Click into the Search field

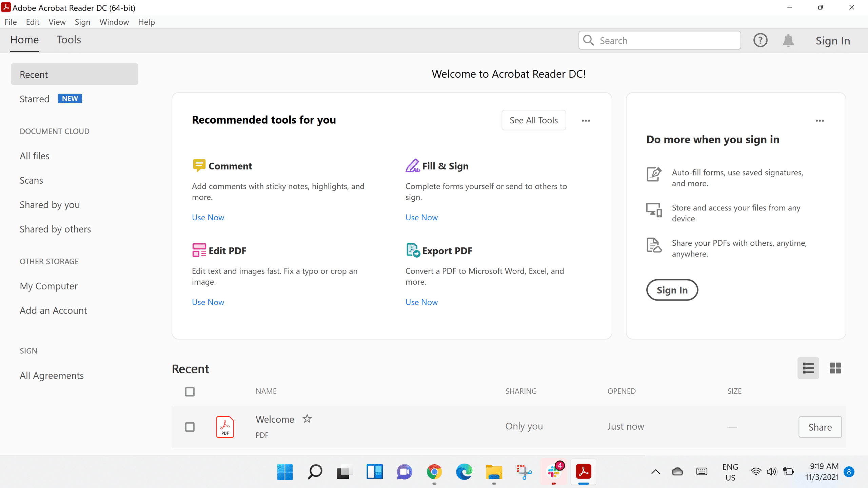(x=665, y=41)
